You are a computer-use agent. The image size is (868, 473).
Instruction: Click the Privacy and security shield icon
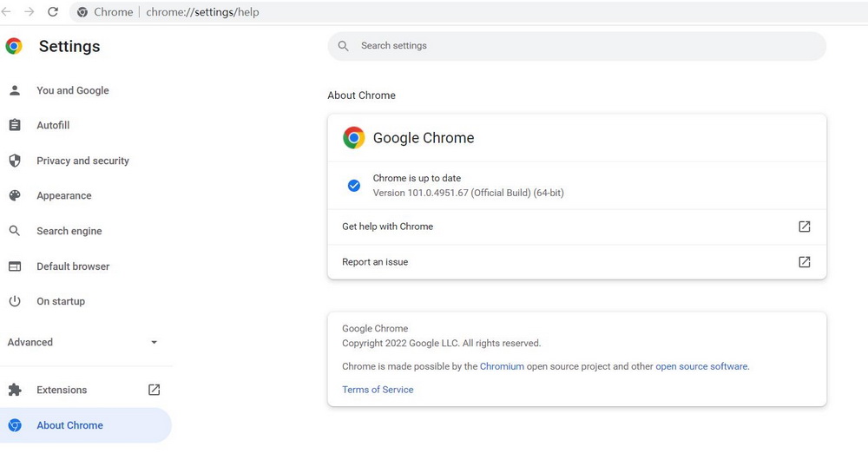point(15,161)
